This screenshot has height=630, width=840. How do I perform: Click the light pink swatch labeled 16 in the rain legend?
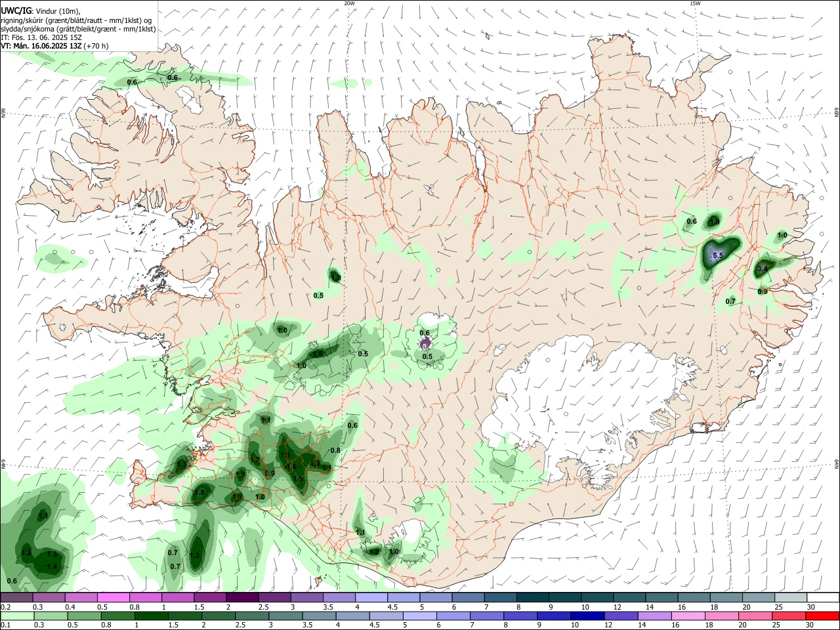(x=688, y=616)
